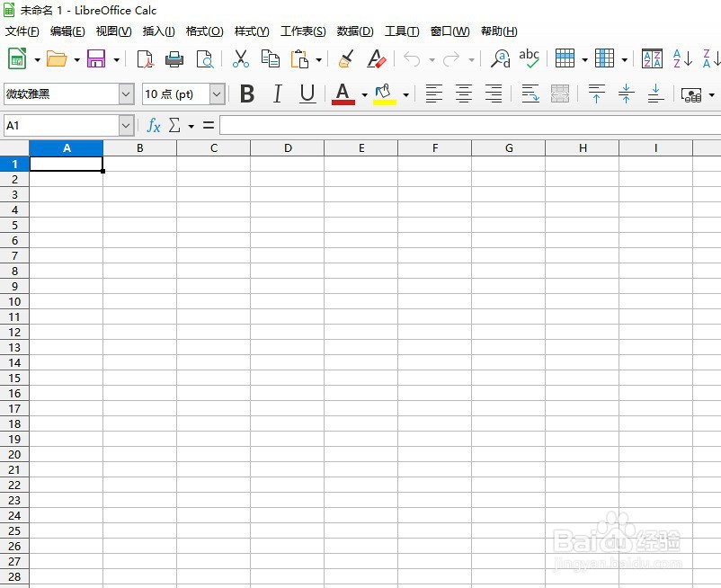Open the font name dropdown
This screenshot has width=721, height=588.
click(126, 94)
